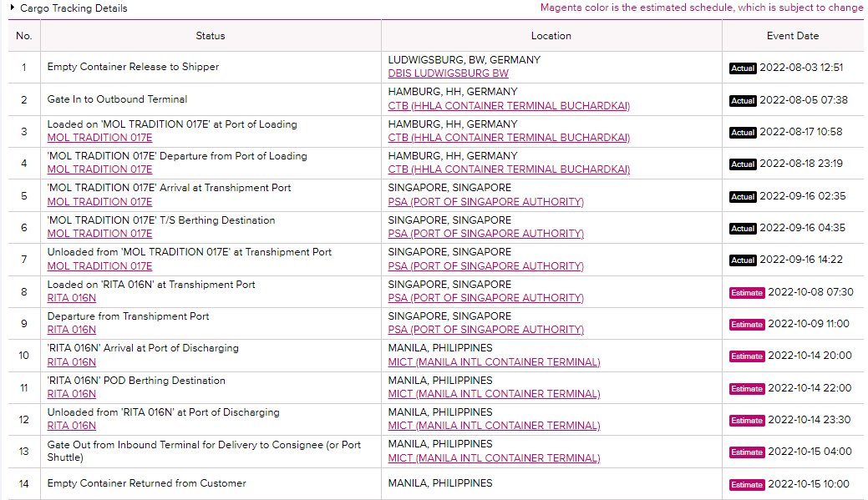
Task: Click the No. column header
Action: pyautogui.click(x=23, y=35)
